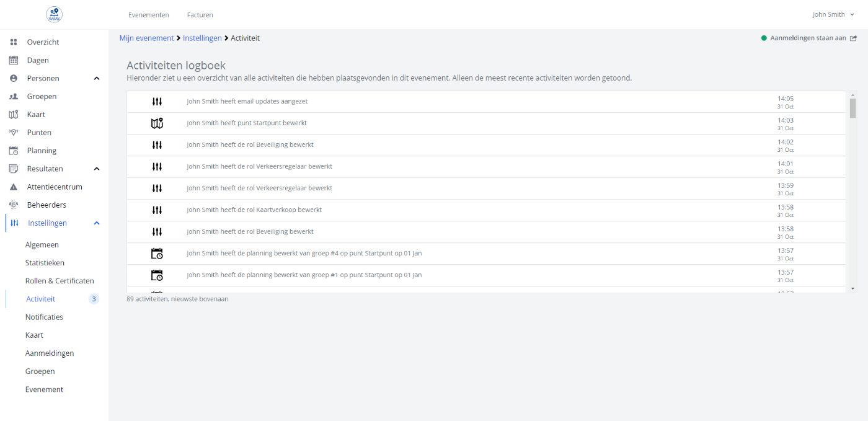Click the Planning calendar-clock sidebar icon
The width and height of the screenshot is (868, 421).
[14, 151]
